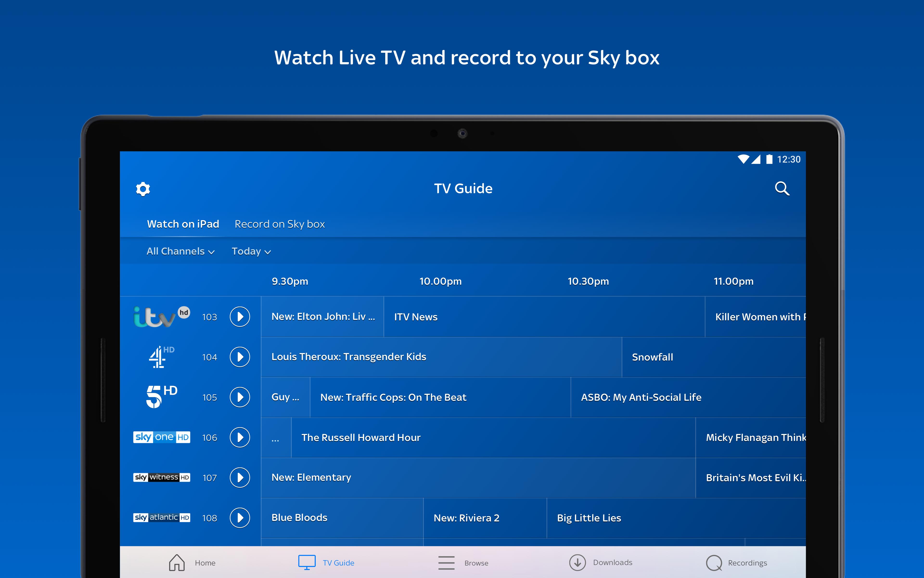Switch to Record on Sky box tab
This screenshot has width=924, height=578.
click(x=280, y=224)
